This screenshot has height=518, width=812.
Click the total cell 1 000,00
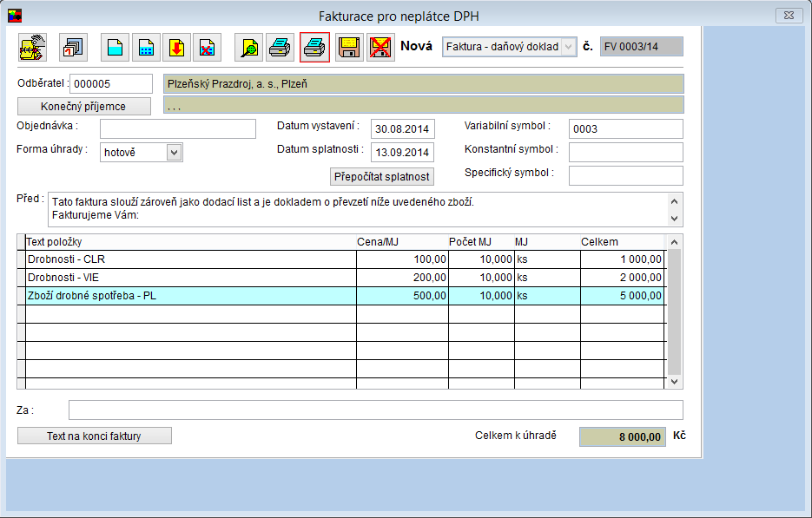pyautogui.click(x=623, y=259)
